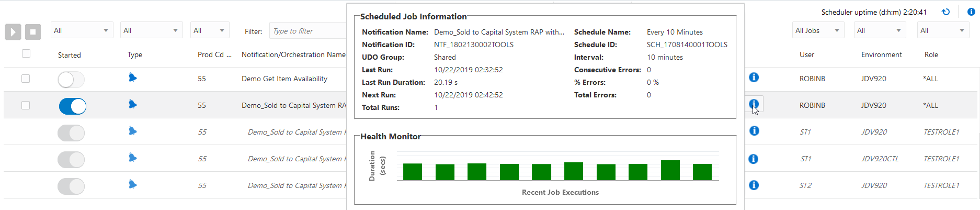Click the start jobs play button
Screen dimensions: 980x210
point(13,32)
